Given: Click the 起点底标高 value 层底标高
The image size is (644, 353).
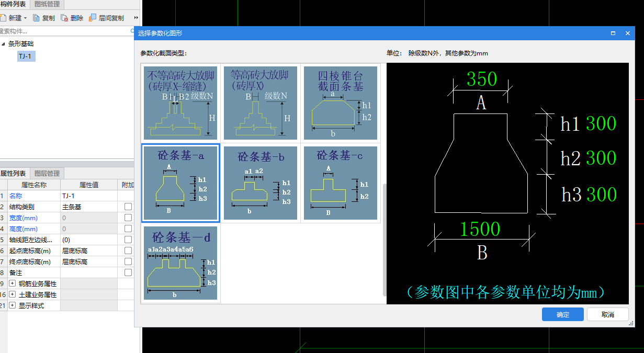Looking at the screenshot, I should pyautogui.click(x=88, y=250).
